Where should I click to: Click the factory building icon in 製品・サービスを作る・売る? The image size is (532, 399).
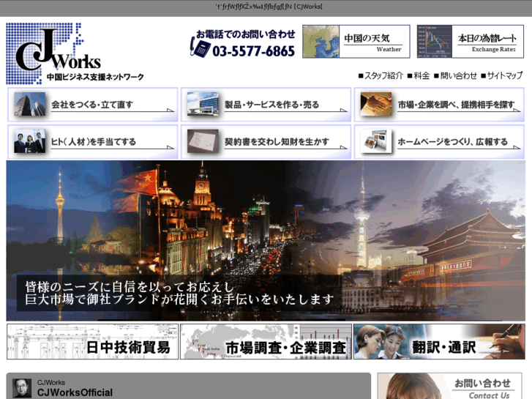point(203,104)
